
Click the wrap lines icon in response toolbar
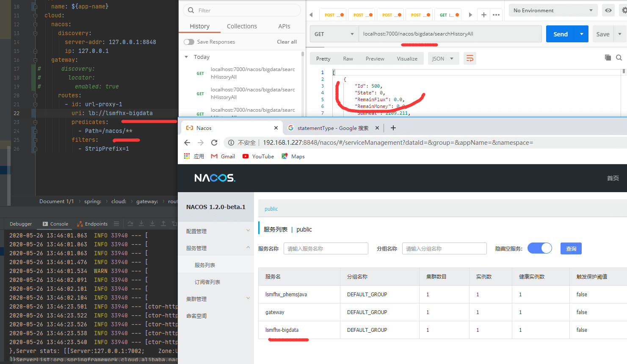[470, 59]
